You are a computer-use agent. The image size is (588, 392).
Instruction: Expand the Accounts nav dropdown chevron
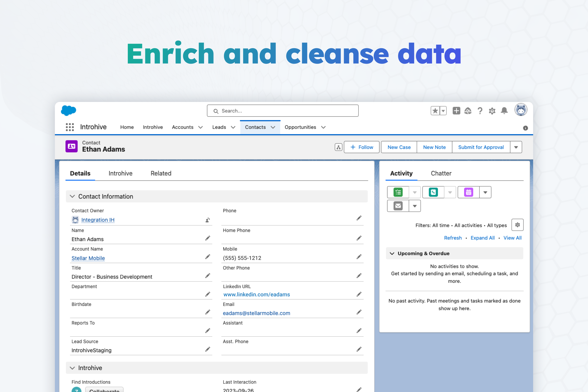tap(201, 127)
